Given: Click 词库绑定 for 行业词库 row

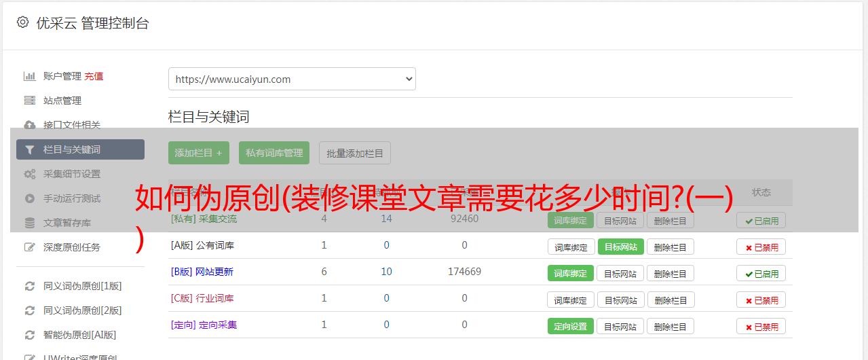Looking at the screenshot, I should [571, 300].
